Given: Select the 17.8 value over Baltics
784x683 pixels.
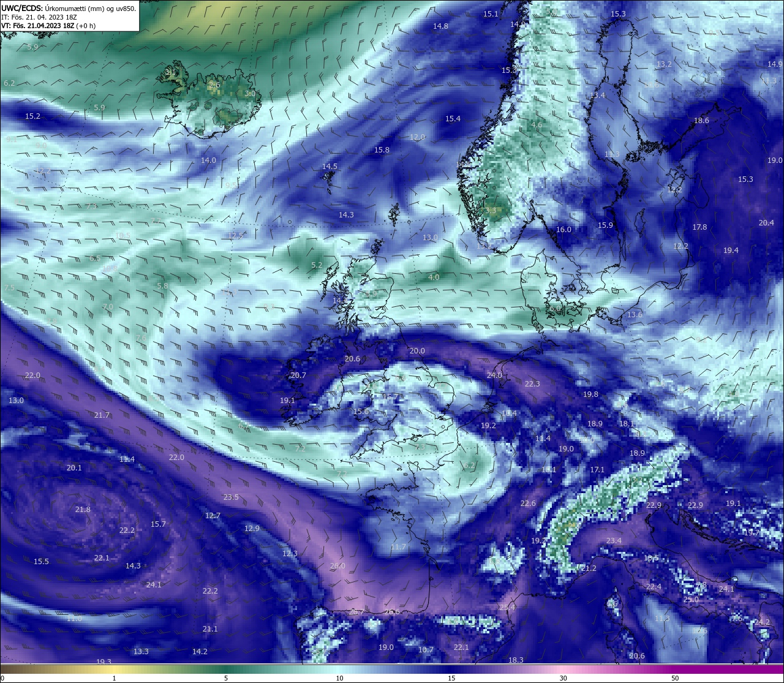Looking at the screenshot, I should (699, 227).
